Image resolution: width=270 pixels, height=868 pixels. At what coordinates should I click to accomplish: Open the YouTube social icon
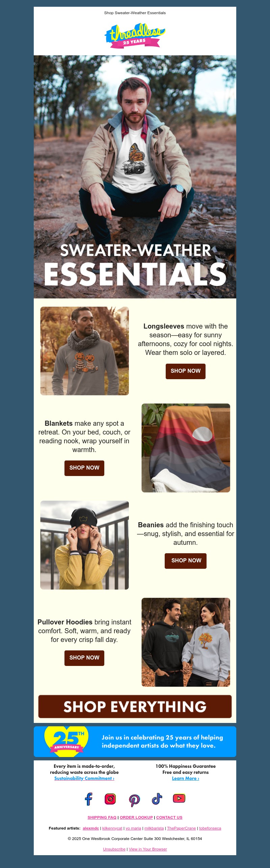coord(179,798)
